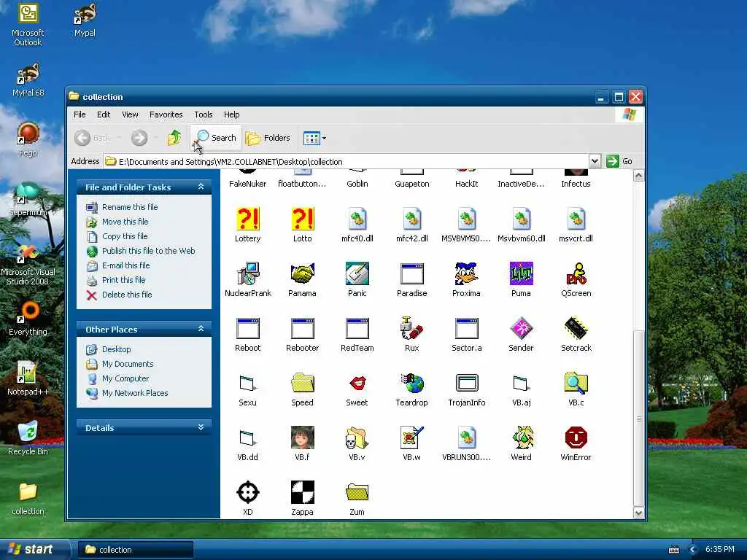Click the Sweet lips icon
747x560 pixels.
357,384
